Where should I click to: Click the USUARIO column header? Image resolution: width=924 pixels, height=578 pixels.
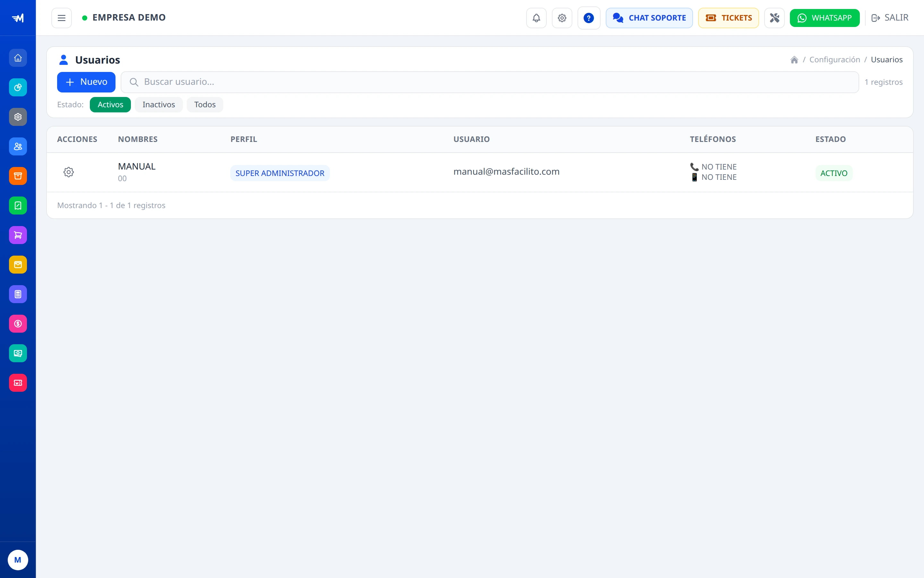click(471, 139)
